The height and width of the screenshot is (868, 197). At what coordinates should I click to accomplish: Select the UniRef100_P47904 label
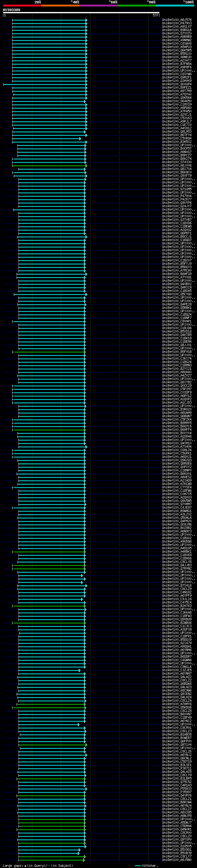pos(177,196)
